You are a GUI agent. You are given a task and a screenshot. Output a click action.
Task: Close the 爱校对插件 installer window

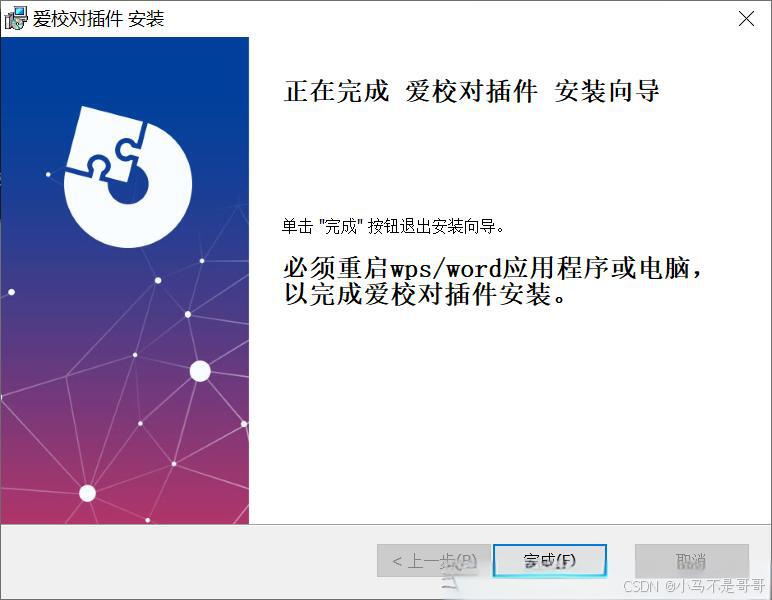[746, 19]
